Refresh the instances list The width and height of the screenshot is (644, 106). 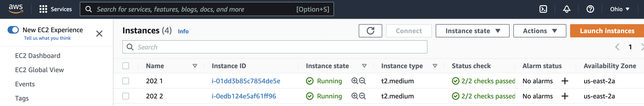pyautogui.click(x=370, y=31)
